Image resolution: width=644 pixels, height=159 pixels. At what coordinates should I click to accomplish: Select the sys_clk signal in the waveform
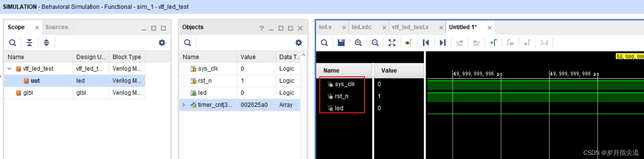tap(345, 84)
